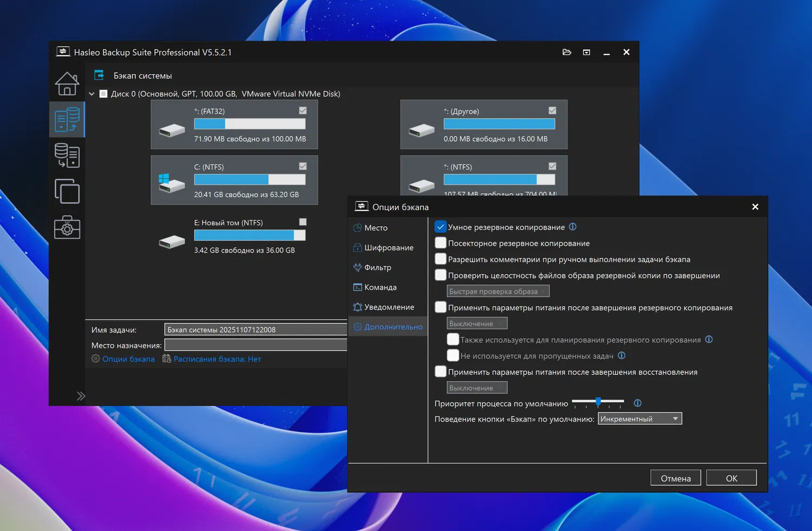Click the Отмена button
This screenshot has height=531, width=812.
[x=676, y=478]
